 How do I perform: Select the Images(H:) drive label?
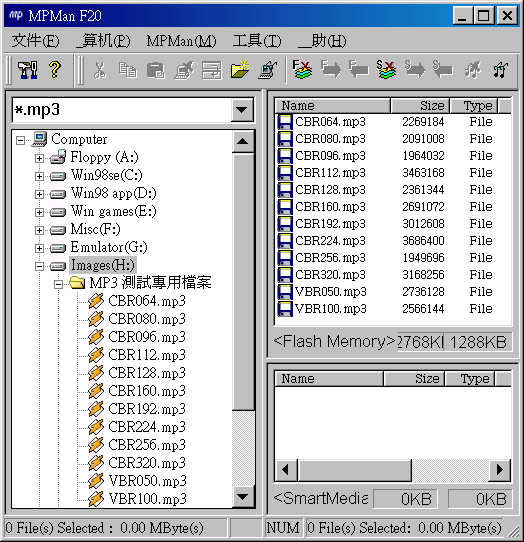(103, 265)
